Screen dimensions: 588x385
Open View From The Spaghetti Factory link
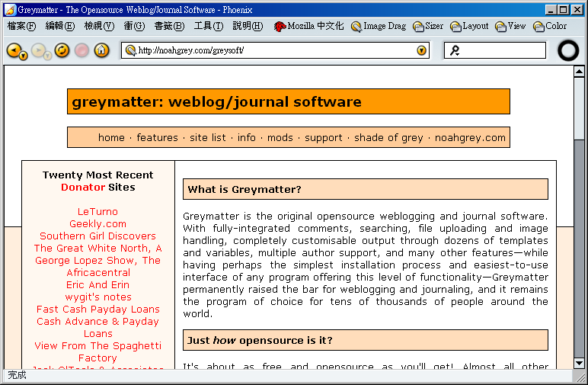[x=98, y=352]
